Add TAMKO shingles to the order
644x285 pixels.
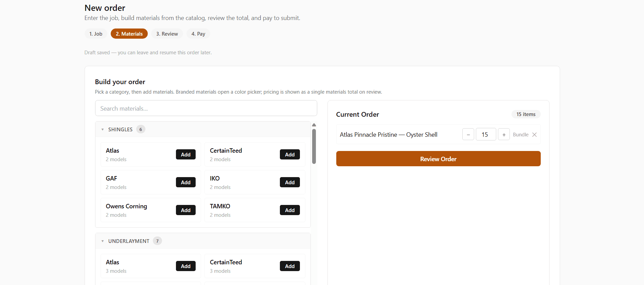click(290, 210)
